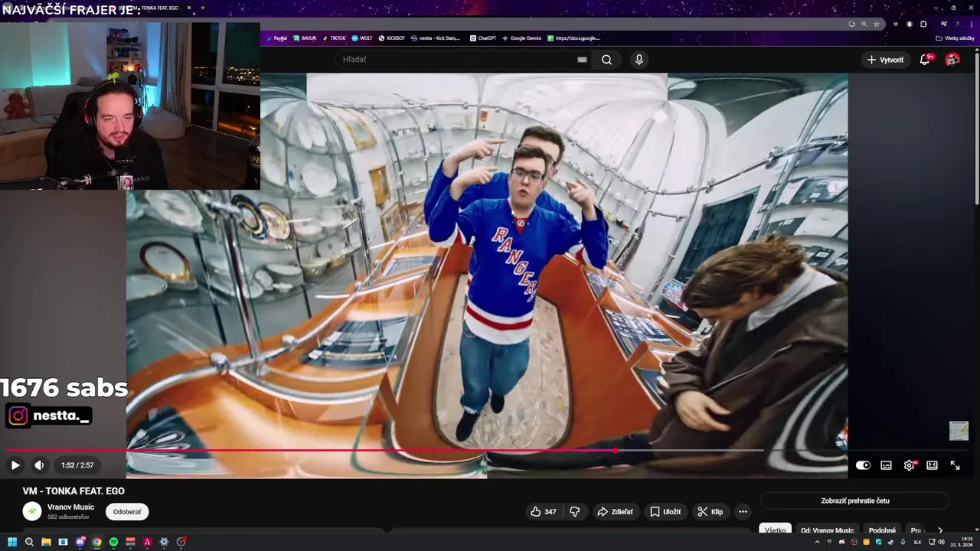Open File Explorer from taskbar
This screenshot has width=980, height=551.
(46, 542)
